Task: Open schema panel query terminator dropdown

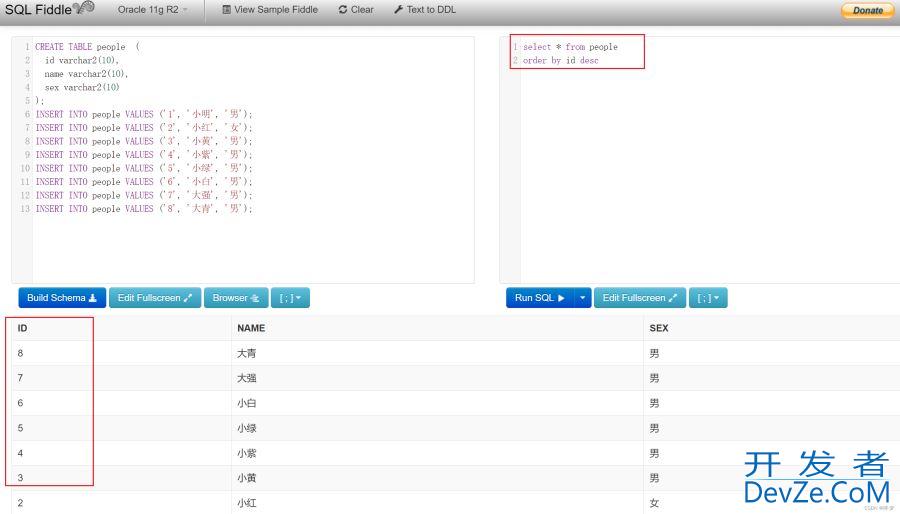Action: pos(290,298)
